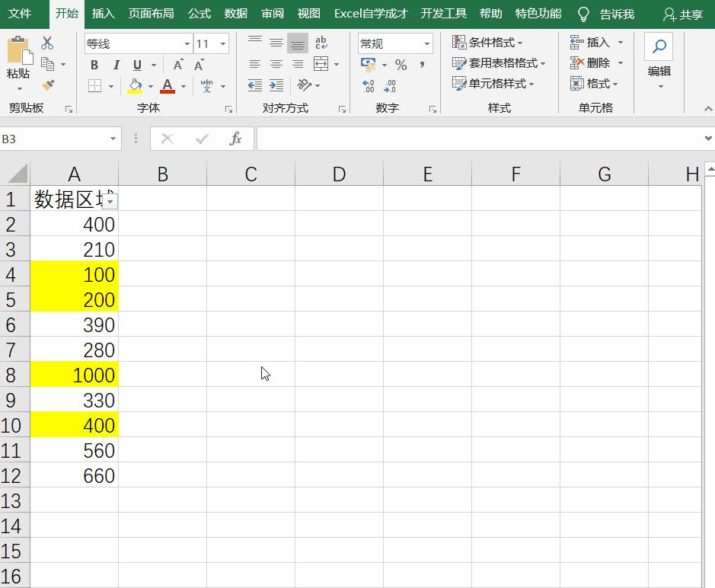Apply yellow fill color bucket
This screenshot has width=715, height=588.
(x=135, y=86)
